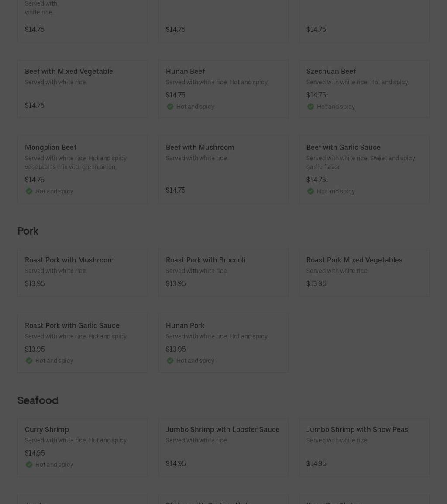
Task: Open Jumbo Shrimp with Snow Peas
Action: click(x=357, y=430)
